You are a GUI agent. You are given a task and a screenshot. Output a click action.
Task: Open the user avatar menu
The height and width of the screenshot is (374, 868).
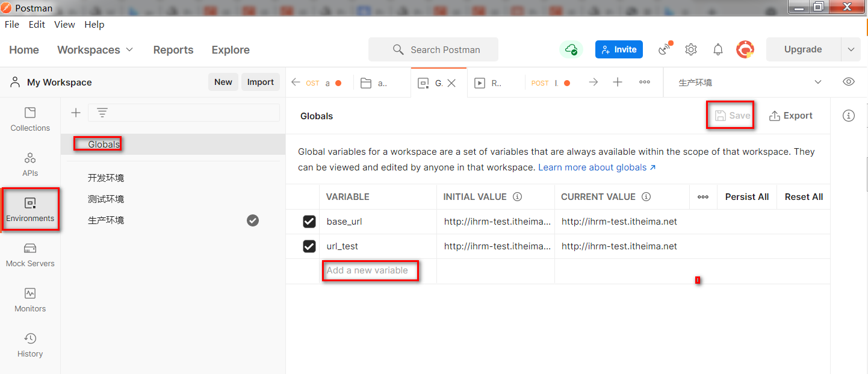pos(745,49)
